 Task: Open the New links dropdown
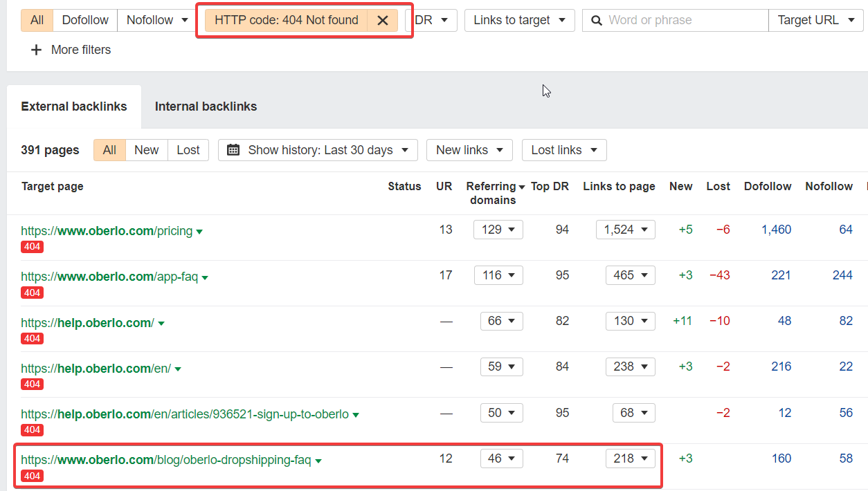pos(469,150)
